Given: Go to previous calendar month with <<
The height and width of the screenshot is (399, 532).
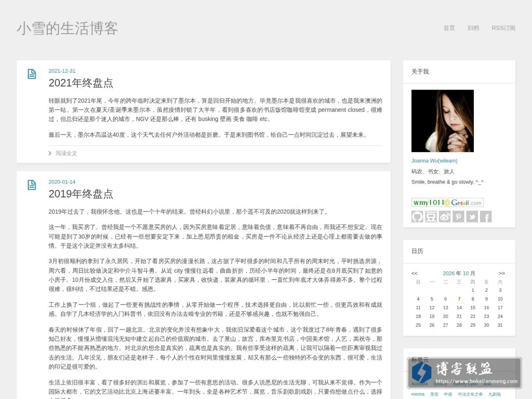Looking at the screenshot, I should tap(415, 274).
